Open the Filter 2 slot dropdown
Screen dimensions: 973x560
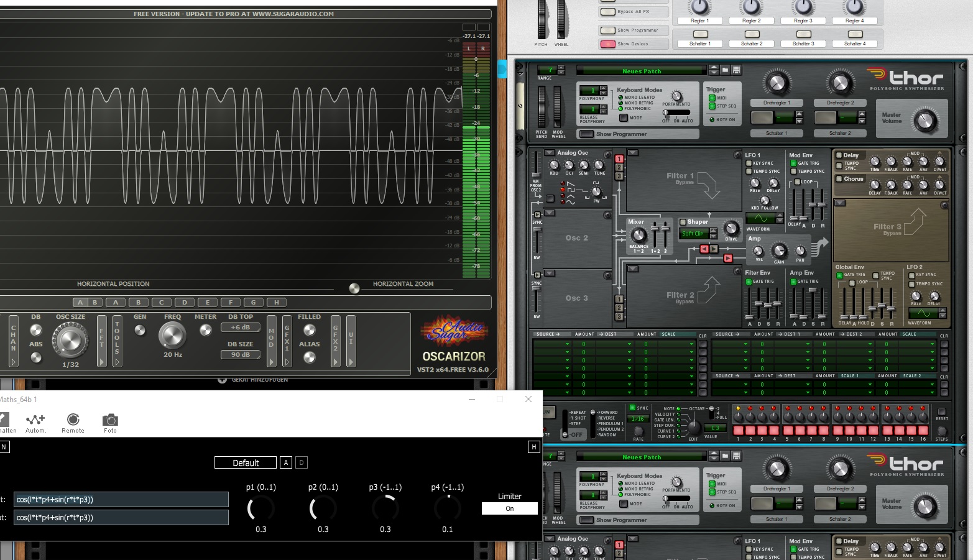pyautogui.click(x=633, y=269)
